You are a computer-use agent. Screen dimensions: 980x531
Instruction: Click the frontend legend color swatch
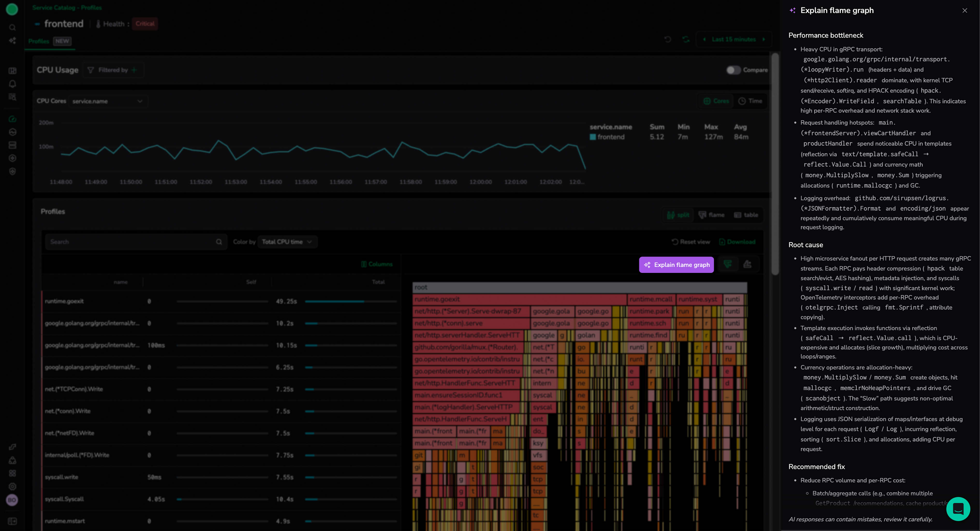point(593,137)
